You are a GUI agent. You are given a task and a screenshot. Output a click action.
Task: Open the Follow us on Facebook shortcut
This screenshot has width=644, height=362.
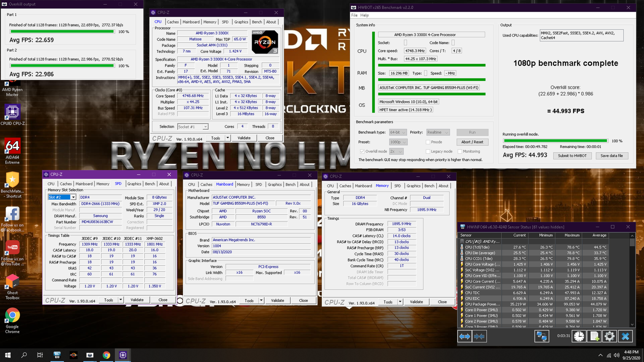pos(12,219)
